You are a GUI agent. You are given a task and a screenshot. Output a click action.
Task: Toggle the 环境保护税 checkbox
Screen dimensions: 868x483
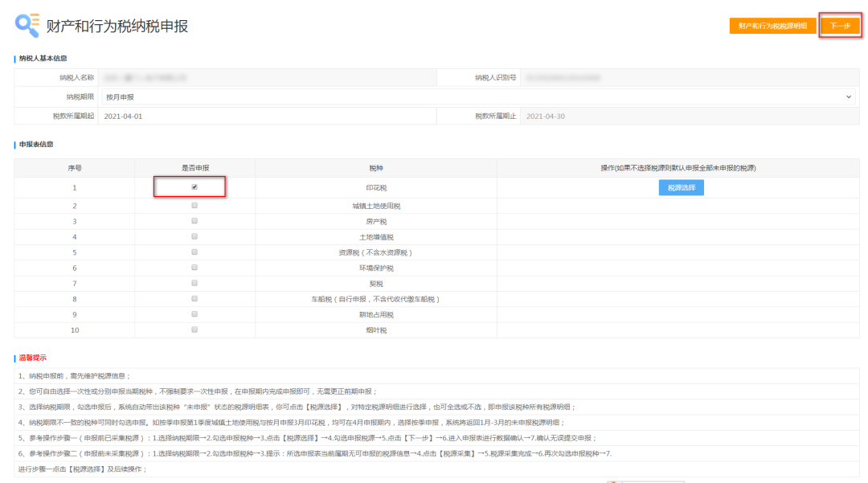pos(194,268)
